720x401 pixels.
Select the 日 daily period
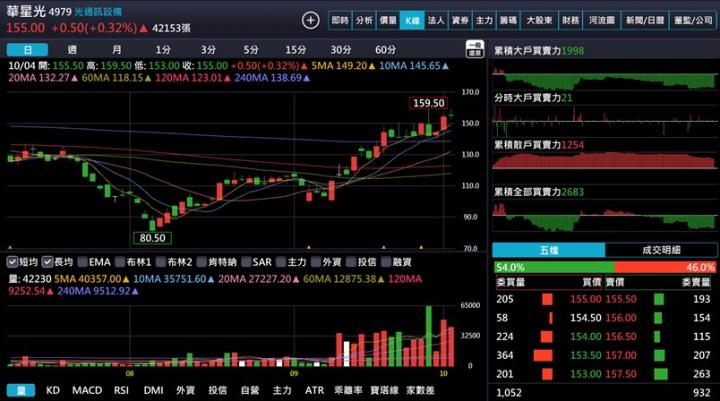pyautogui.click(x=27, y=50)
